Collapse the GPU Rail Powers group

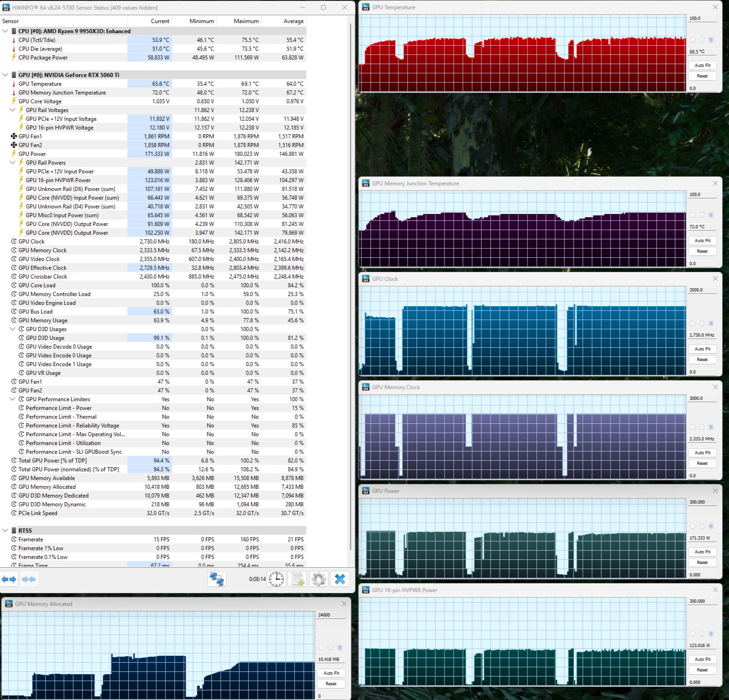pos(12,162)
